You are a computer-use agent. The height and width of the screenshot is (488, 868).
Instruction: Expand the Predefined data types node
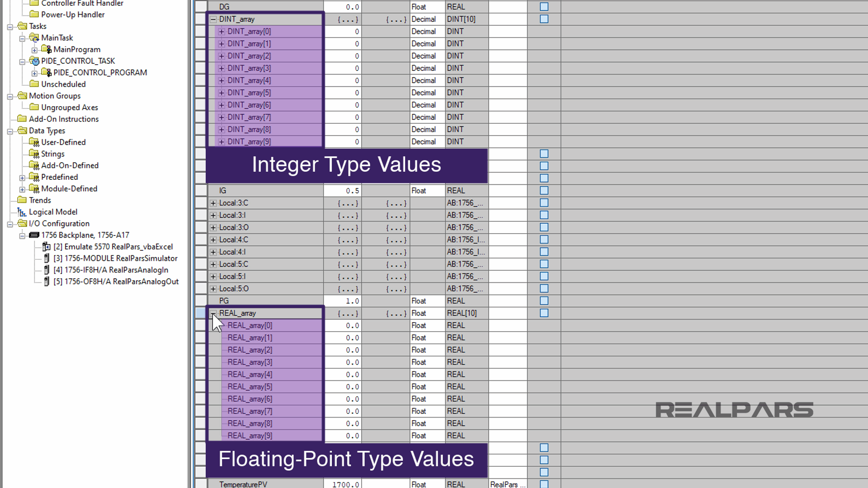coord(21,177)
